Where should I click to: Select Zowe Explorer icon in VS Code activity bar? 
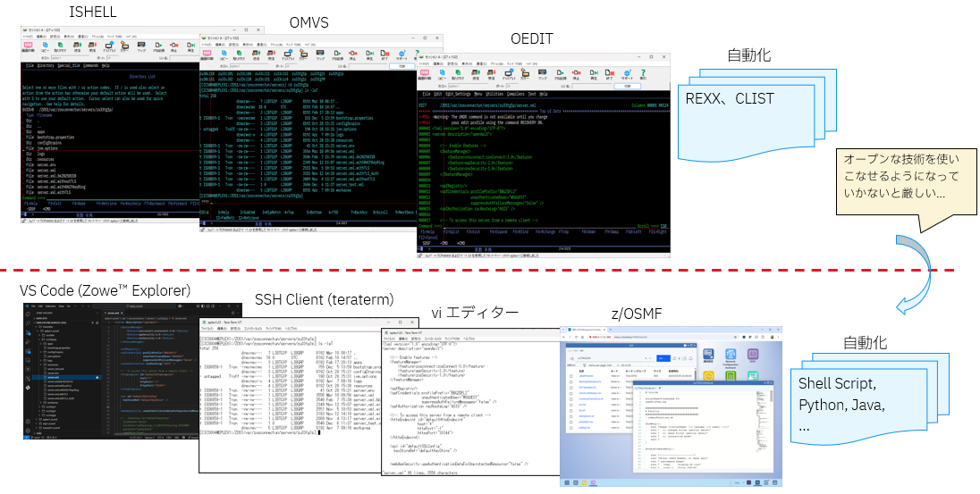coord(28,388)
